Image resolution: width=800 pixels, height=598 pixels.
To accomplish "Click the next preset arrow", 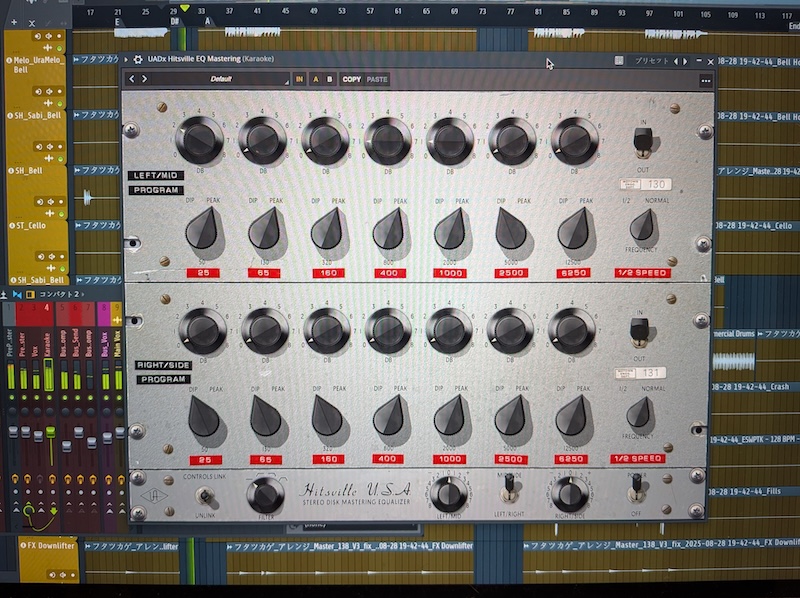I will tap(143, 79).
